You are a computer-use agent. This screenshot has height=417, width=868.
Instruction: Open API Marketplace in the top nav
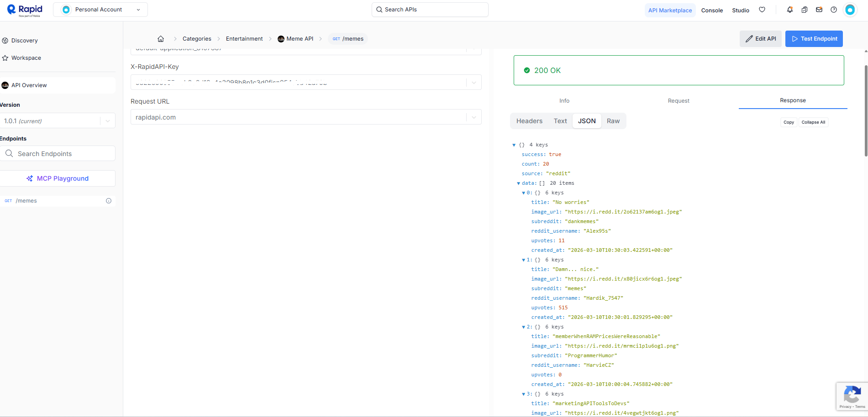click(670, 10)
